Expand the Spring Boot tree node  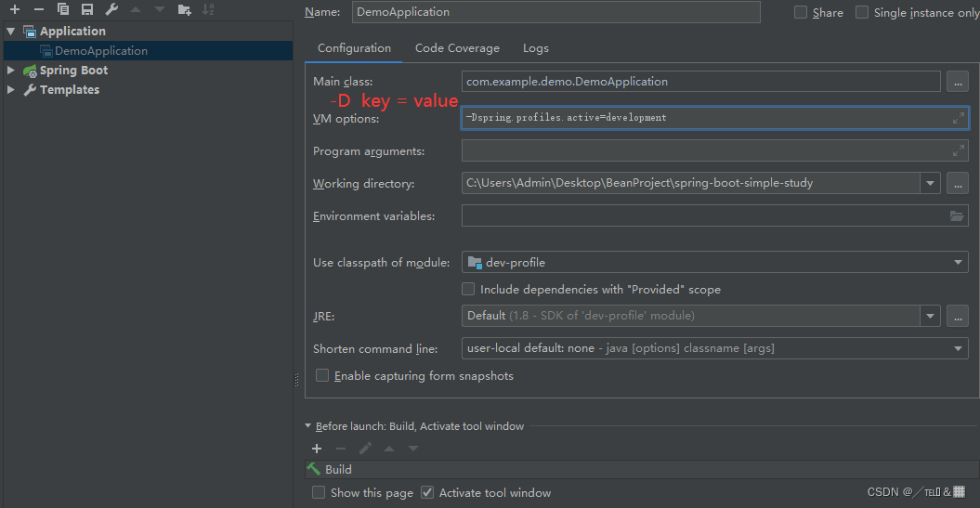tap(10, 70)
